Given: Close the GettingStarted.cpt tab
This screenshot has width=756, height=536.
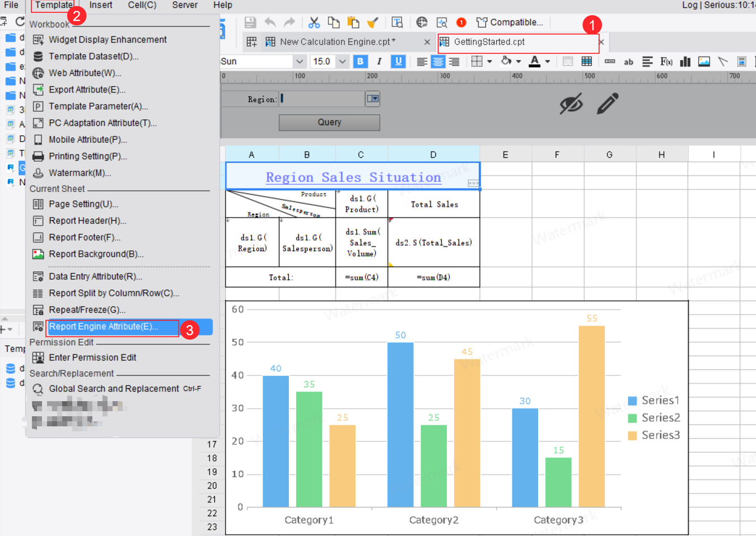Looking at the screenshot, I should pos(601,42).
